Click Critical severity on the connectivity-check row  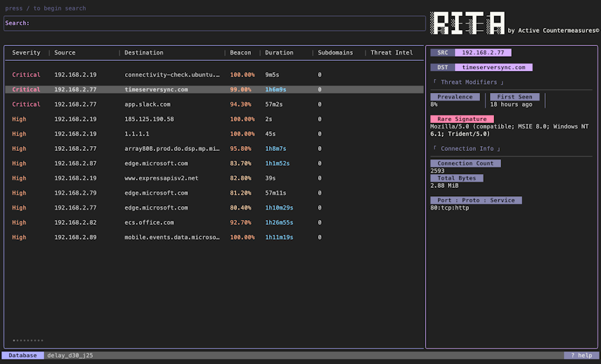coord(26,75)
